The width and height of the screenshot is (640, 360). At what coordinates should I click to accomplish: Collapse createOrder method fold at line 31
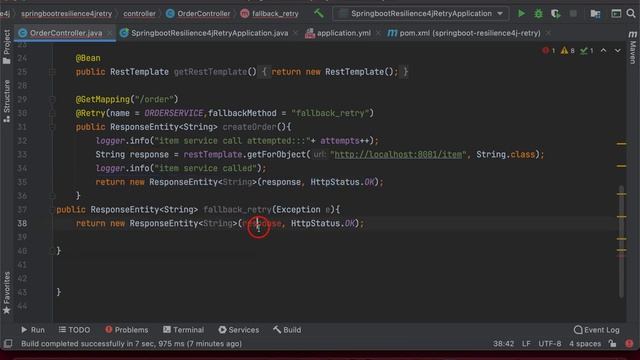(x=52, y=127)
